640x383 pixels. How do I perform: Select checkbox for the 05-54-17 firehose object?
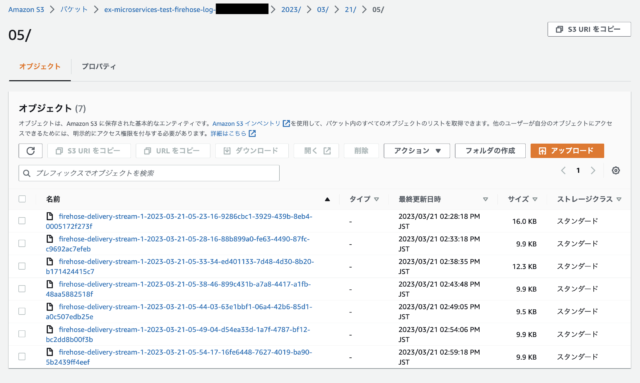click(x=22, y=356)
